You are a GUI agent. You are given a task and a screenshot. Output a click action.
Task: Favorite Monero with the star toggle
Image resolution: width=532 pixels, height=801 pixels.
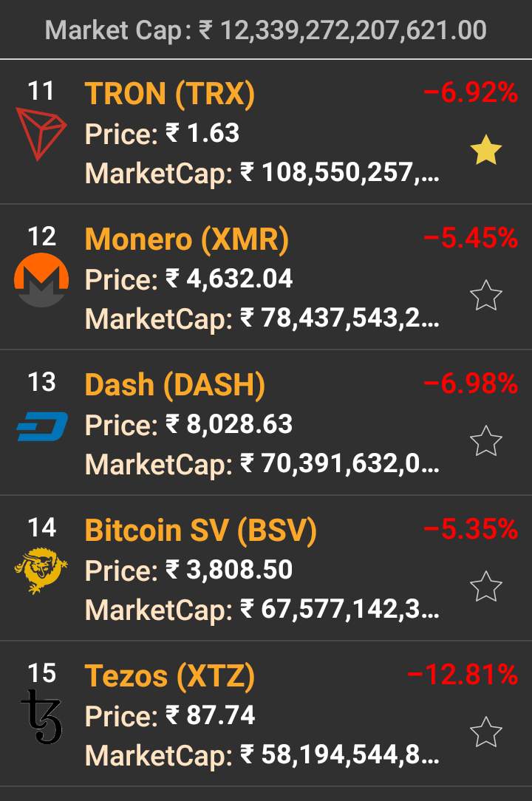(x=485, y=296)
